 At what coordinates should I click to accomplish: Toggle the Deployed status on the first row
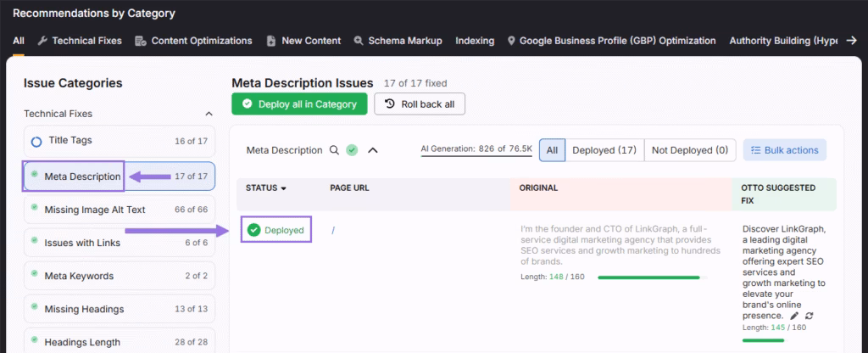pyautogui.click(x=275, y=230)
